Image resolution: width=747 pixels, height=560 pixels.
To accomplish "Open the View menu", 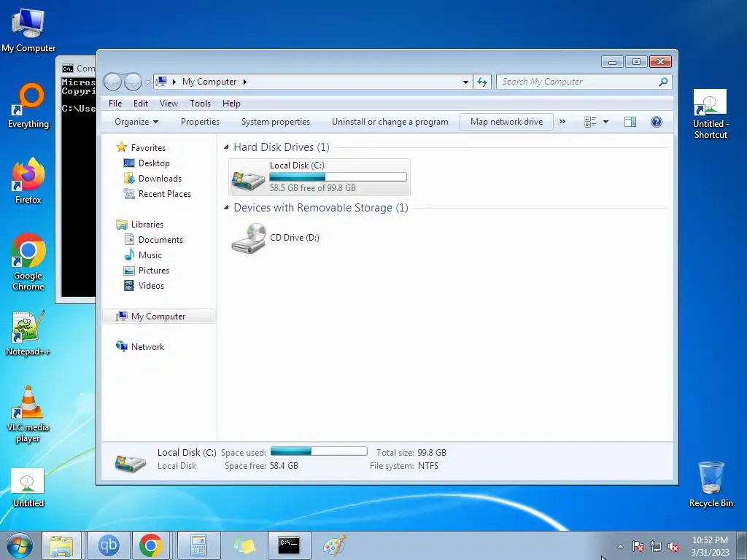I will point(169,104).
